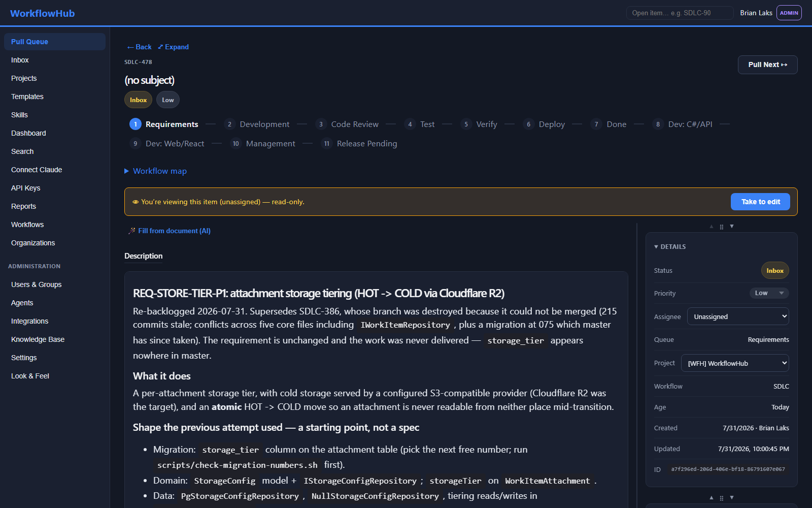The image size is (812, 508).
Task: Click the user name Brian Laks in the header
Action: pos(756,13)
